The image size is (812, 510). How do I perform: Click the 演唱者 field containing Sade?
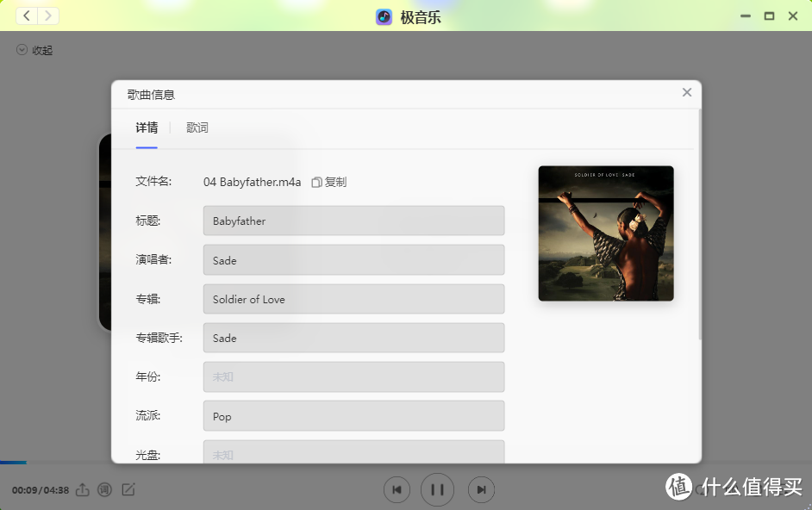353,260
